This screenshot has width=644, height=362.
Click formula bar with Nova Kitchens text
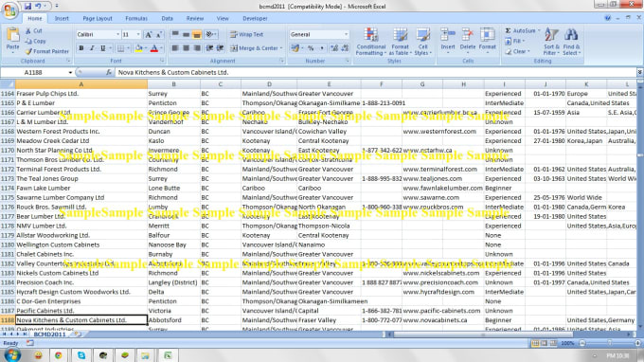pos(375,72)
